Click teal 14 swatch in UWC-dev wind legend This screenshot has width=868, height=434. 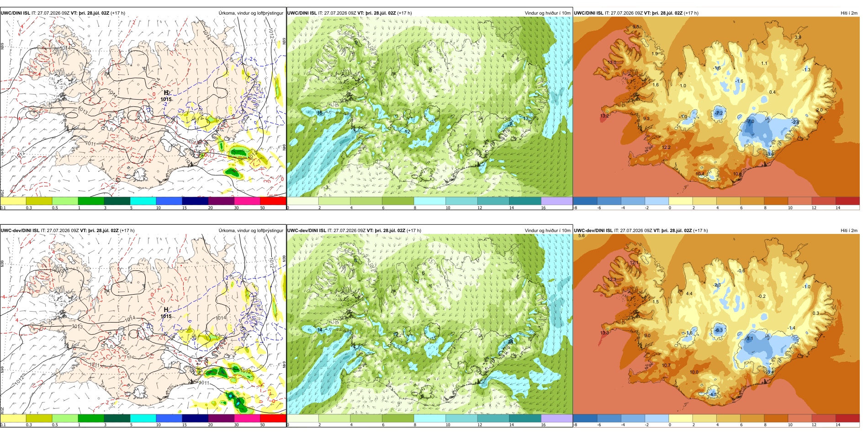click(x=525, y=418)
